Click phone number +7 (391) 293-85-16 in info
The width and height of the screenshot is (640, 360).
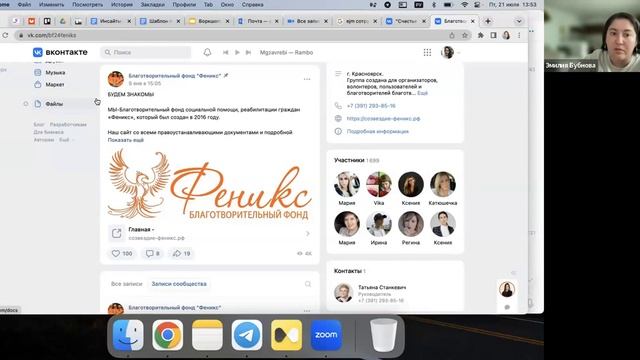(x=371, y=106)
